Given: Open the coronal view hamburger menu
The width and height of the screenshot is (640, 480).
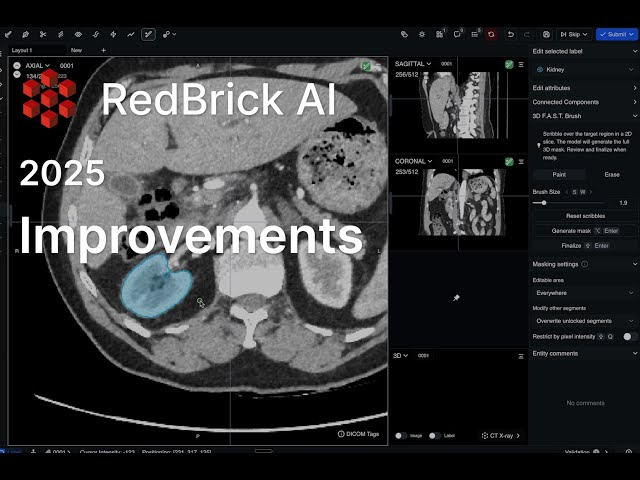Looking at the screenshot, I should click(x=521, y=162).
